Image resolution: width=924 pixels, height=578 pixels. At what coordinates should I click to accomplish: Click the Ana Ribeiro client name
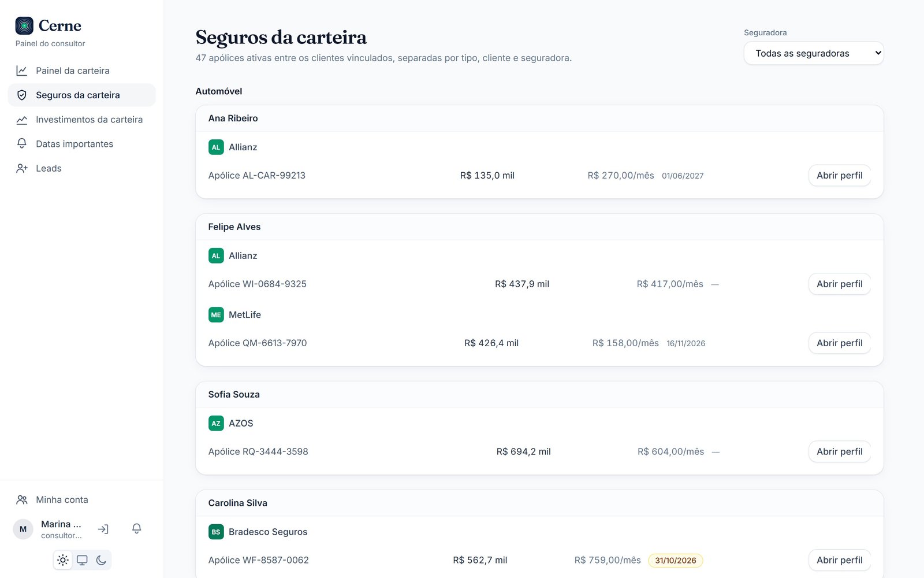pyautogui.click(x=233, y=118)
